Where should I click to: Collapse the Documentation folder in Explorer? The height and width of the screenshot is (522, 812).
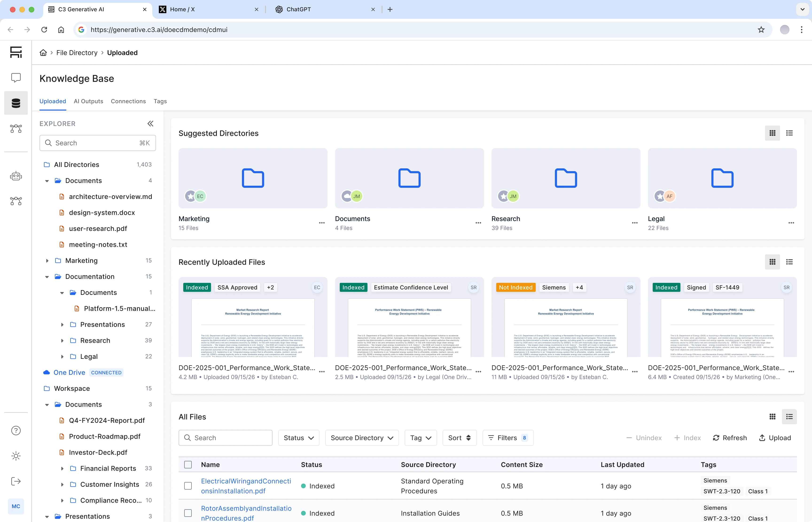coord(47,277)
